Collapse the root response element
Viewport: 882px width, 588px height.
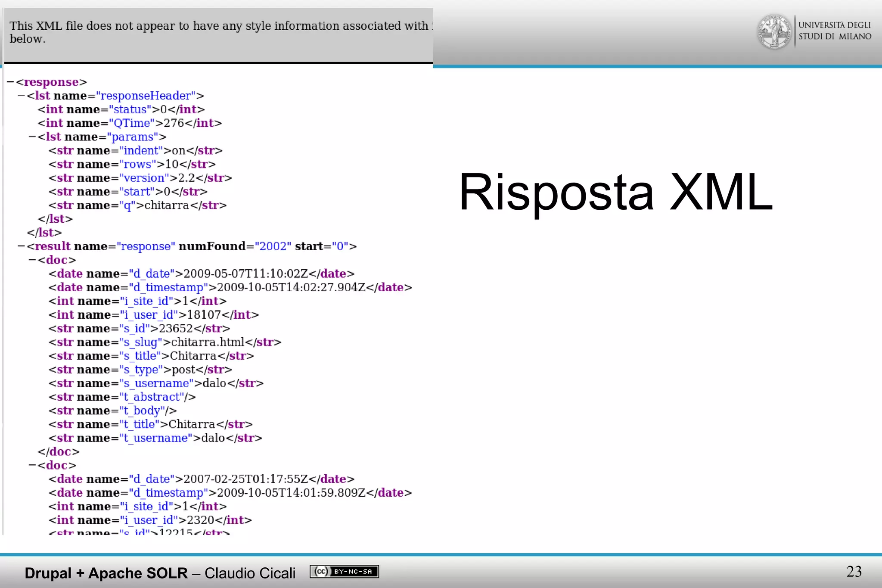pos(10,82)
